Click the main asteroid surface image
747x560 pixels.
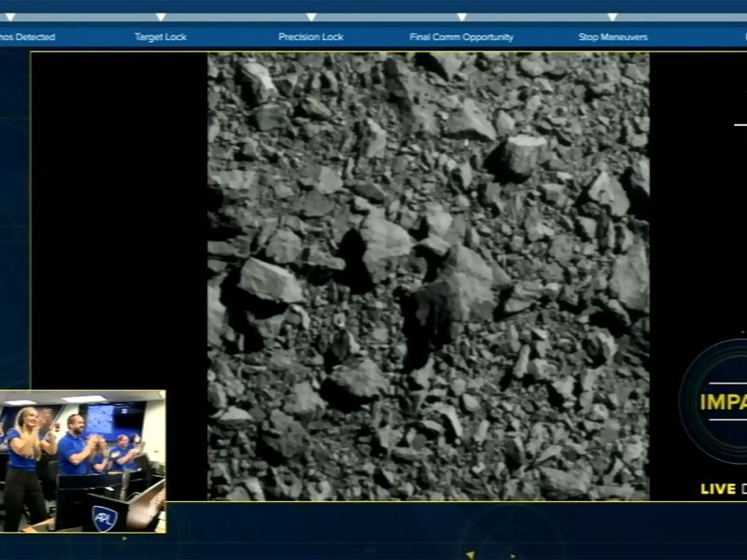(428, 276)
